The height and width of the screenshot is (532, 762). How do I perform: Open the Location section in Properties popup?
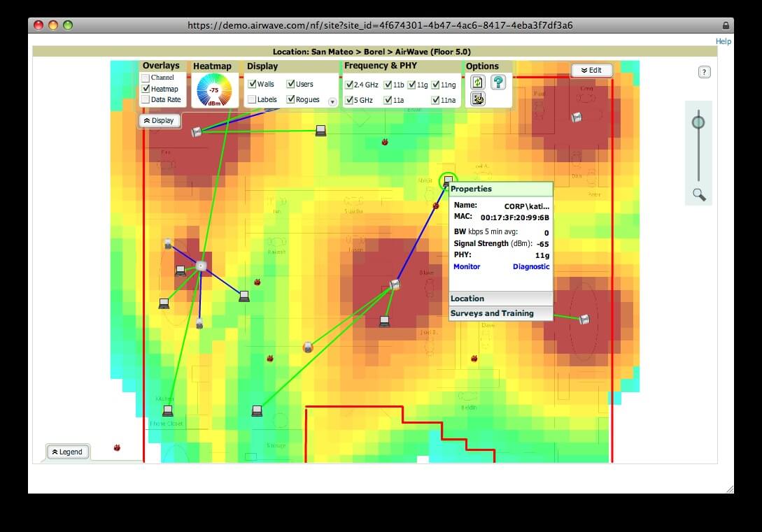pos(500,299)
